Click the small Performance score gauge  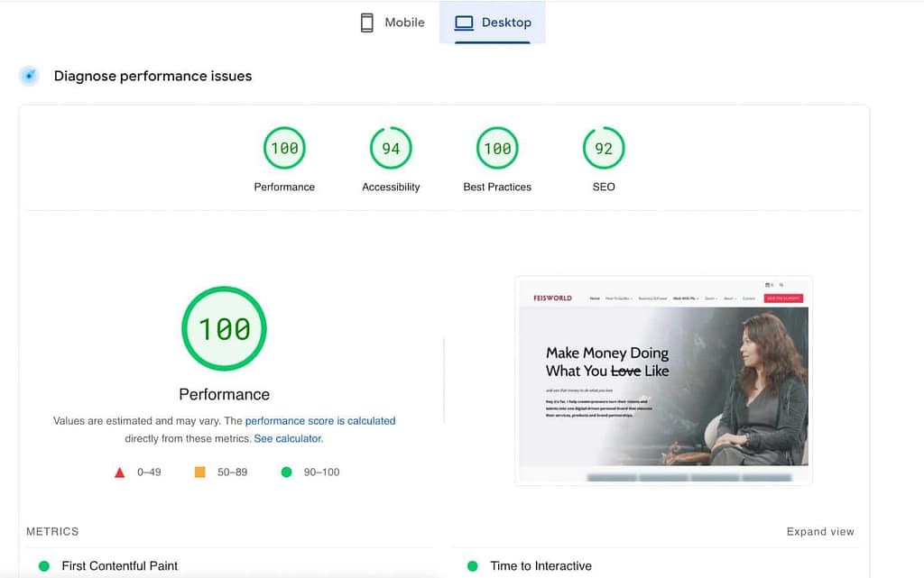284,149
